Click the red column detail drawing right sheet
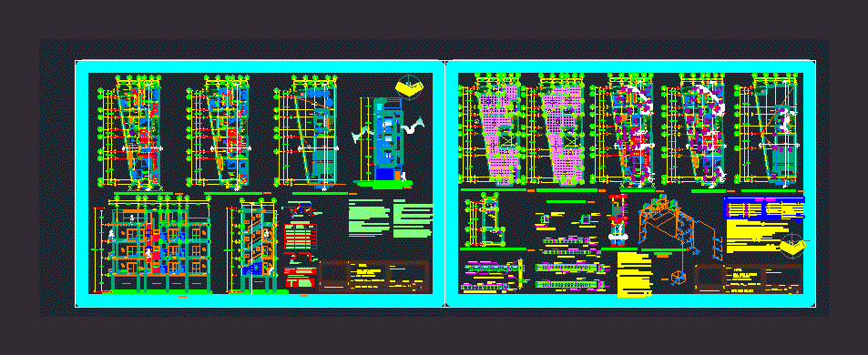The width and height of the screenshot is (868, 355). click(x=618, y=220)
